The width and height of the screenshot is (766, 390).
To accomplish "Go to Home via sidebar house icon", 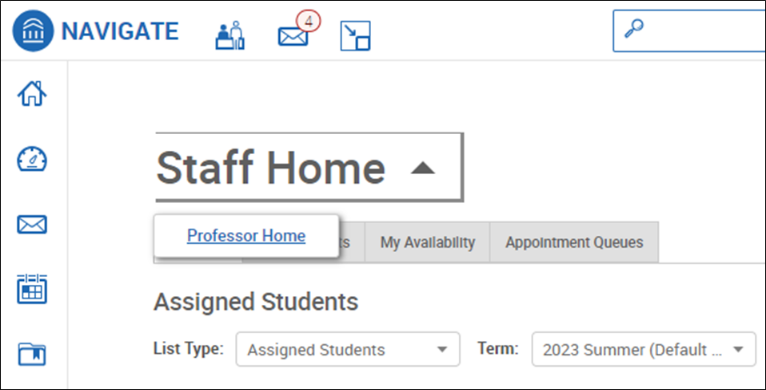I will click(32, 93).
